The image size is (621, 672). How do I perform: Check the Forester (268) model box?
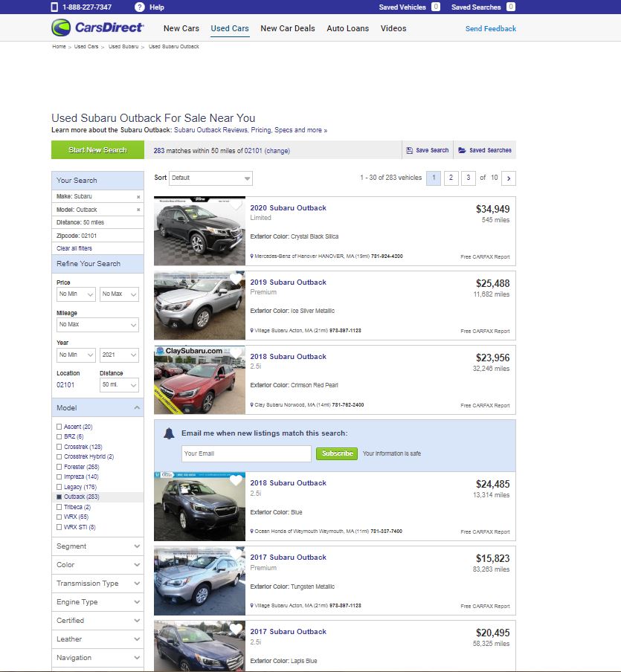tap(59, 467)
